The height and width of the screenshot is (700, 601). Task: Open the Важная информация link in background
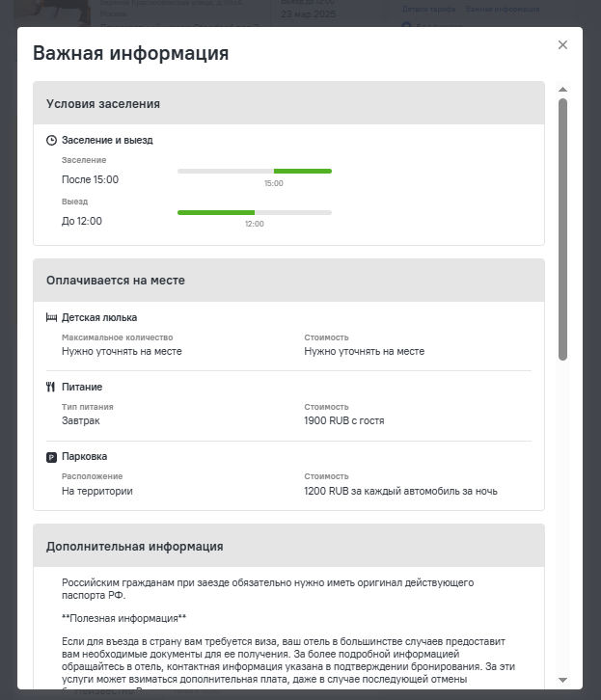tap(503, 9)
